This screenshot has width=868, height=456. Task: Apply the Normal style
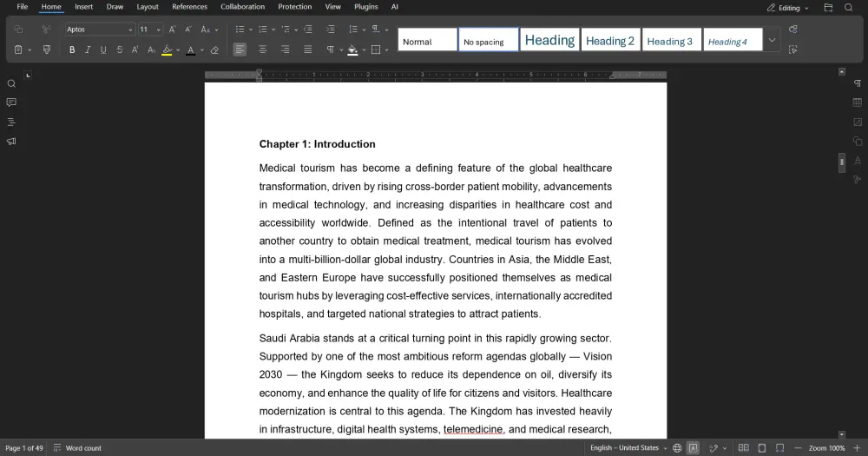tap(428, 40)
